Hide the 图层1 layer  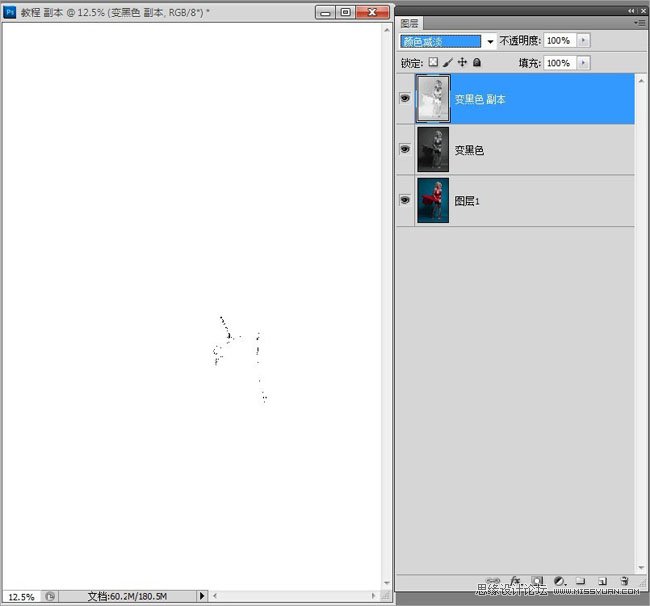pyautogui.click(x=405, y=200)
